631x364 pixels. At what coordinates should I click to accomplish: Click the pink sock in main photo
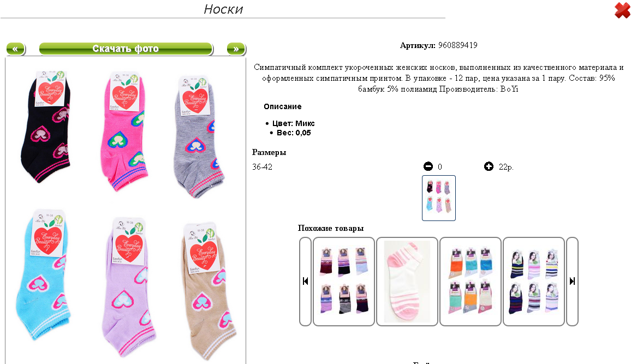(x=124, y=131)
